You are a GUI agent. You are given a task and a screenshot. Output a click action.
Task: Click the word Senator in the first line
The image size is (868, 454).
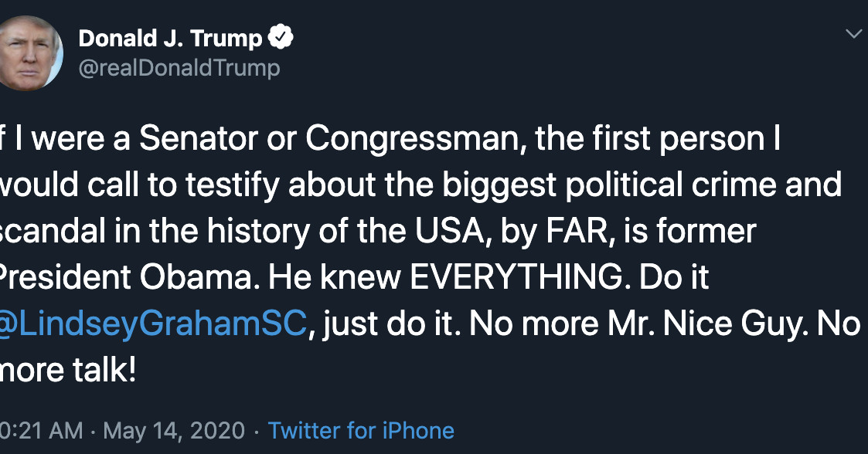coord(198,138)
